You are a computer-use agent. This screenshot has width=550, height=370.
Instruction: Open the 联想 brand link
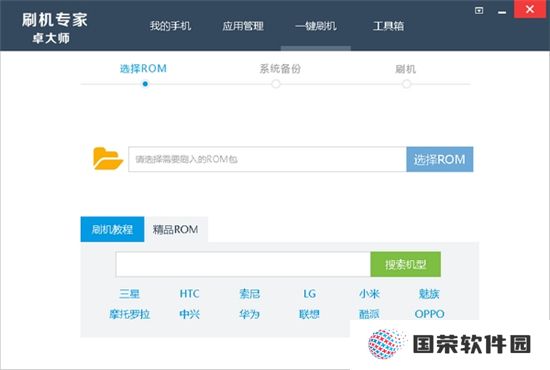(309, 314)
